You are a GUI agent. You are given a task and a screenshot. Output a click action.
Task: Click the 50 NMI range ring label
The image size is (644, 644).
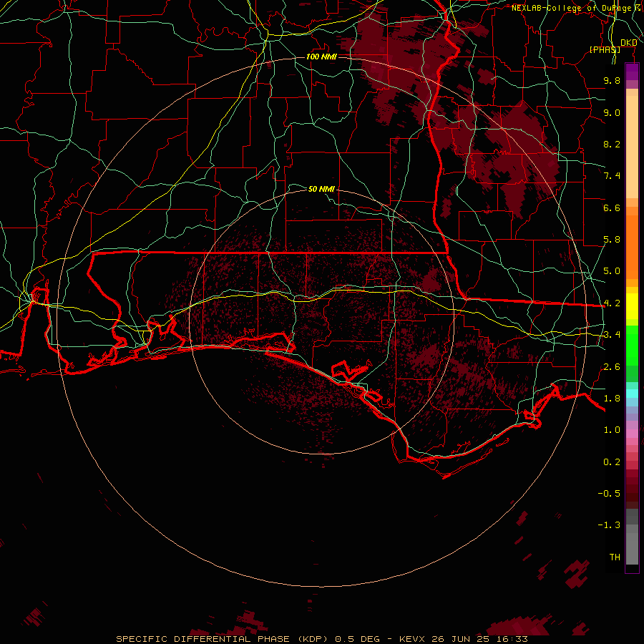pos(321,189)
